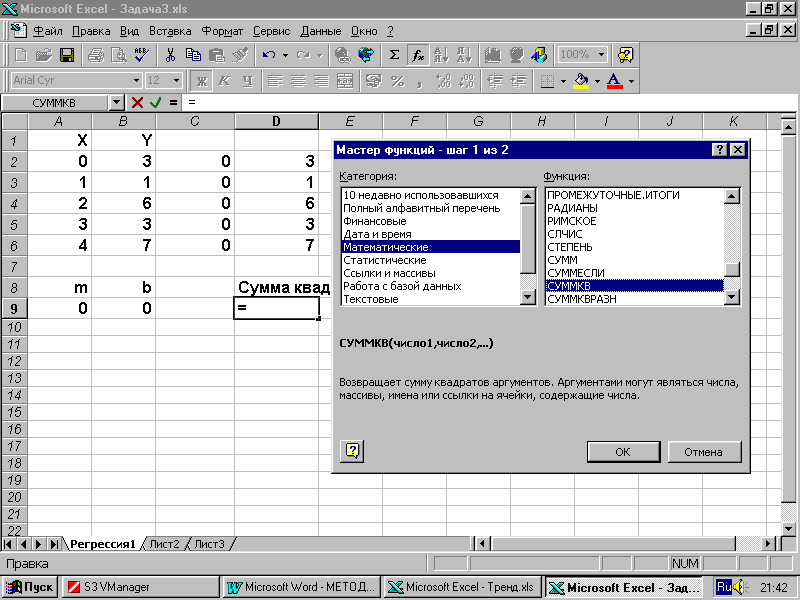Open the zoom 100% dropdown
800x600 pixels.
tap(602, 55)
